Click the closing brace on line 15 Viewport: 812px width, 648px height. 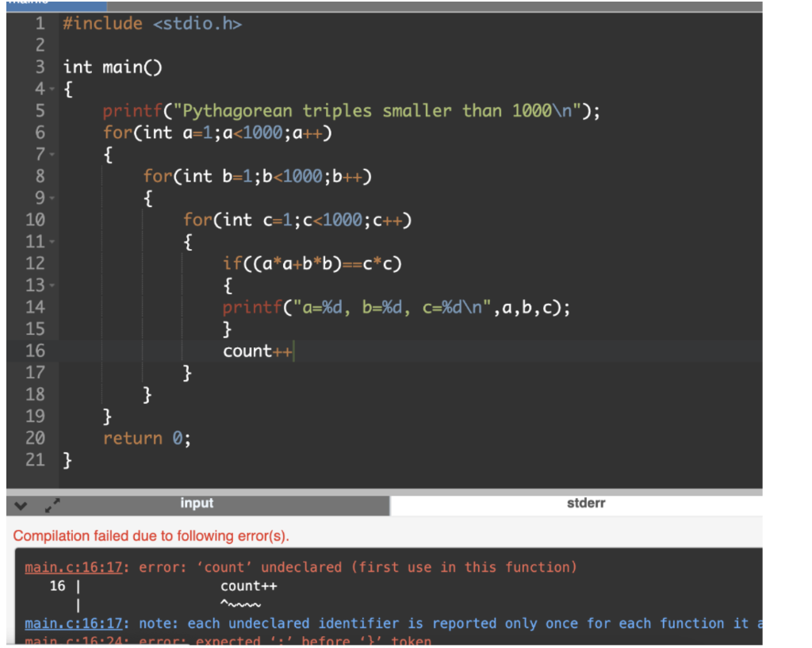click(227, 329)
